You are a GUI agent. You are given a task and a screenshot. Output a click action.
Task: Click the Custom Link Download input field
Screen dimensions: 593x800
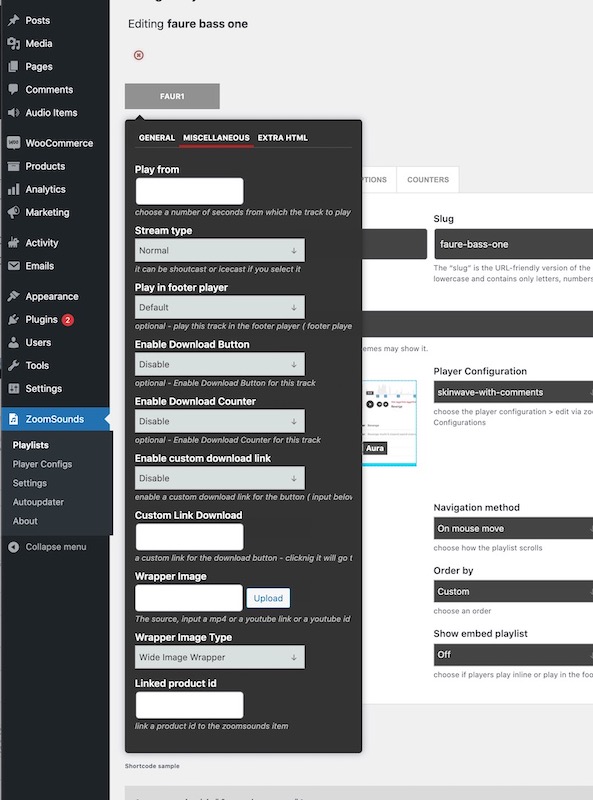tap(189, 537)
